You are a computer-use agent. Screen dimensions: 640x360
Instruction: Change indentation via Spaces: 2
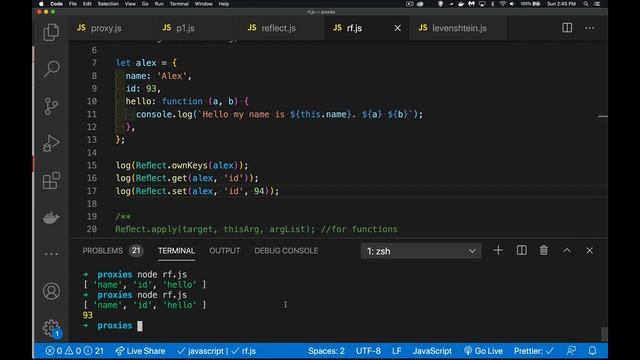click(326, 351)
